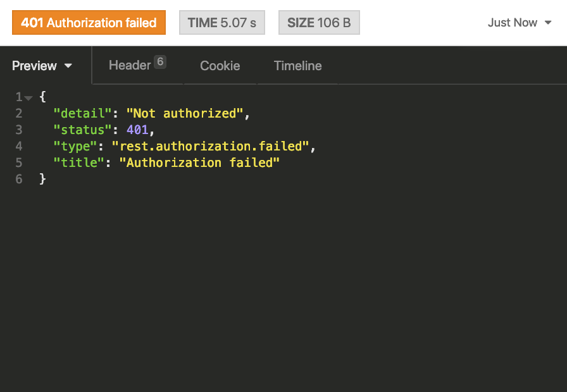
Task: Click the opening brace on line 1
Action: click(x=42, y=97)
